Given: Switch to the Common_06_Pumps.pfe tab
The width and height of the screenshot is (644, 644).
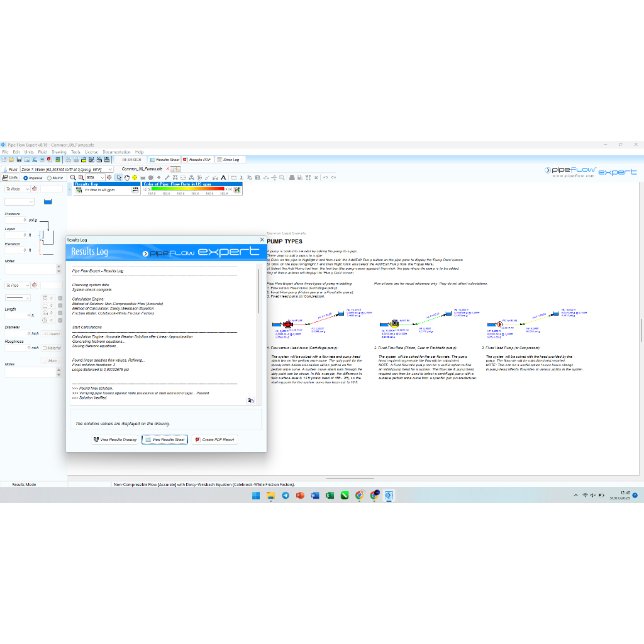Looking at the screenshot, I should (x=142, y=169).
